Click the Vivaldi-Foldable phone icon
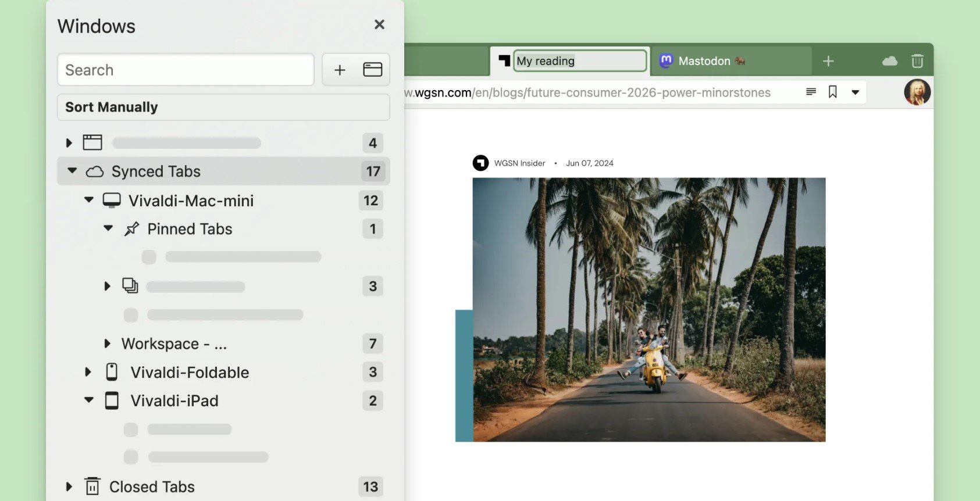This screenshot has width=980, height=501. 112,372
